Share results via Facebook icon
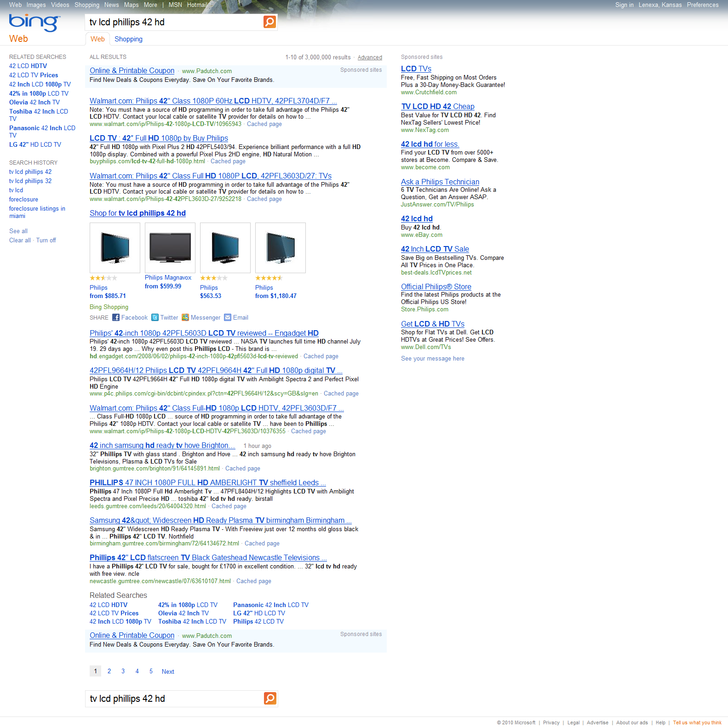Image resolution: width=728 pixels, height=728 pixels. [116, 317]
